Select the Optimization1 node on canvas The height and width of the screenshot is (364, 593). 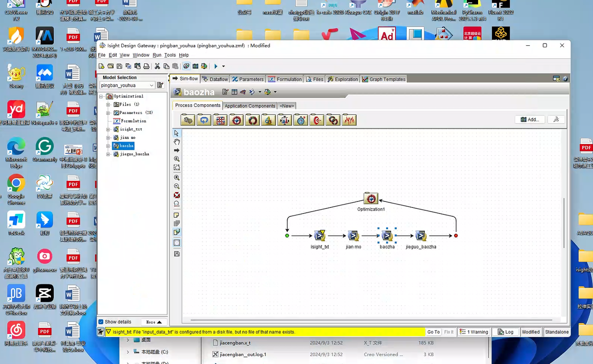371,198
